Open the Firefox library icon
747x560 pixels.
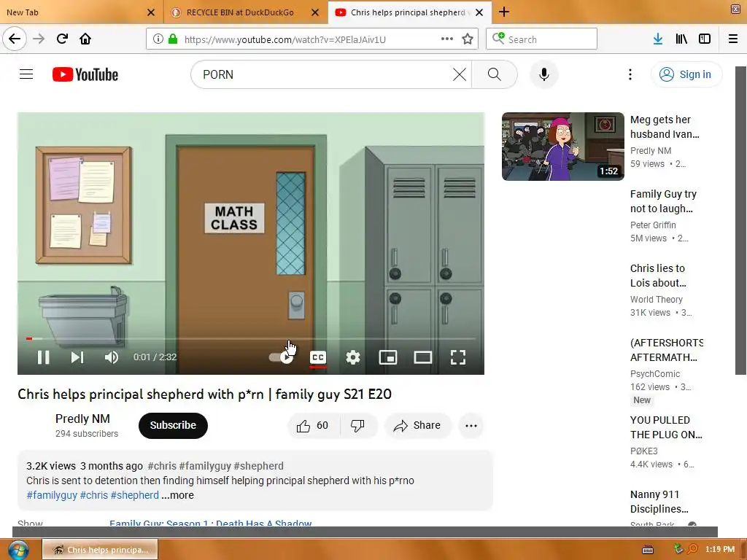[x=681, y=39]
